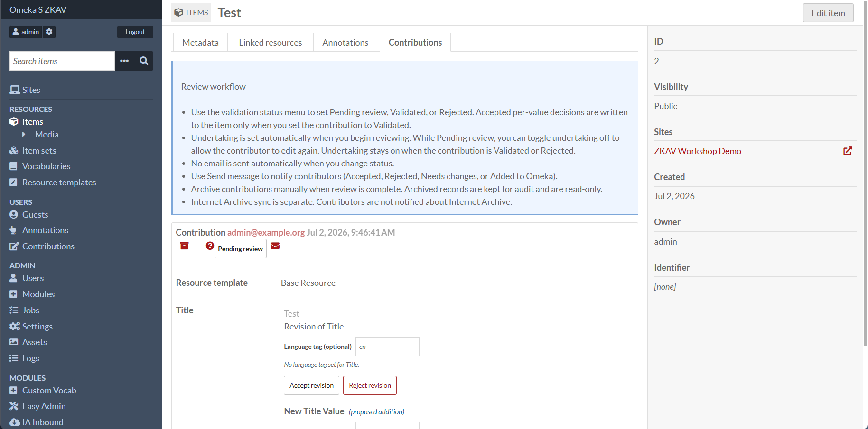
Task: Open Resource templates in the sidebar
Action: (x=53, y=183)
